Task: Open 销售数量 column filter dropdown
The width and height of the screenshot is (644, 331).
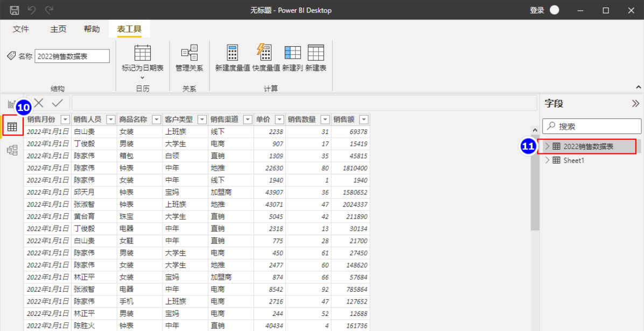Action: pyautogui.click(x=325, y=119)
